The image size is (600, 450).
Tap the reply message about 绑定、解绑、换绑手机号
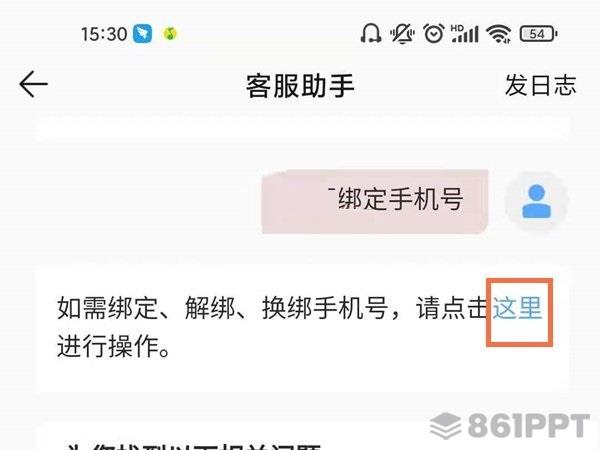(x=302, y=329)
